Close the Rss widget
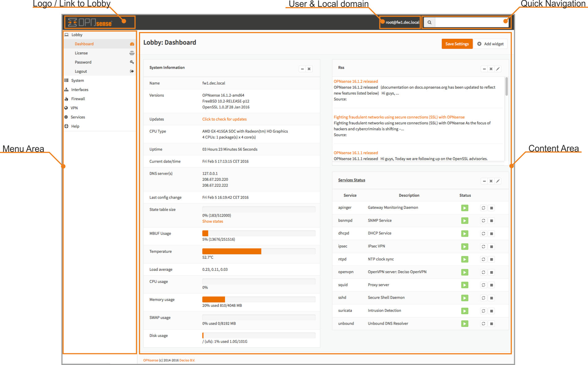Screen dimensions: 588x365 491,69
